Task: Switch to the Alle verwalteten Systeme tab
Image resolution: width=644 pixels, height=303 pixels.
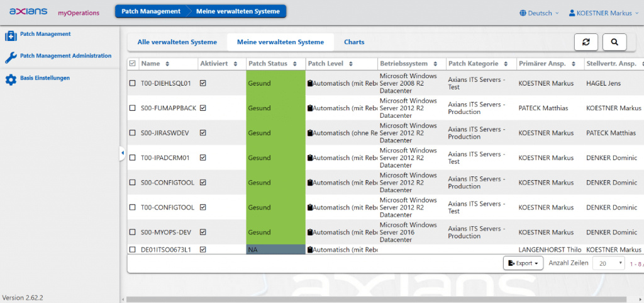Action: pyautogui.click(x=177, y=42)
